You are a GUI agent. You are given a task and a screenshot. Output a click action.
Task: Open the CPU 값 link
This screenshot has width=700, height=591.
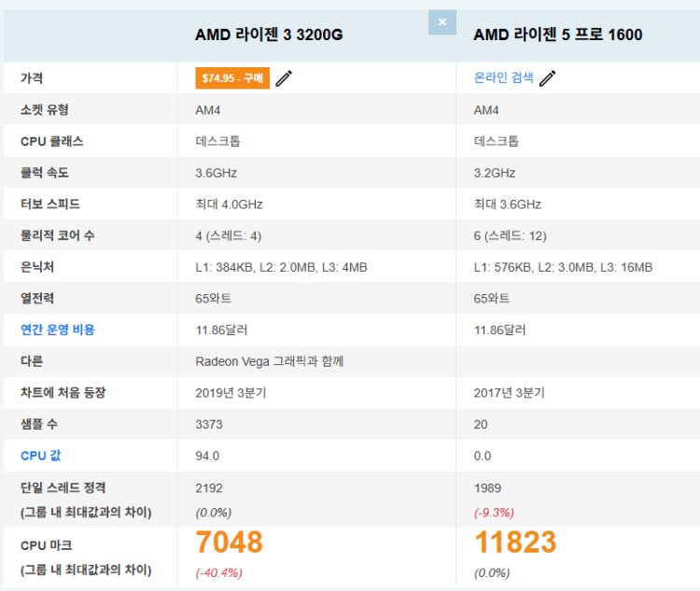(x=41, y=456)
